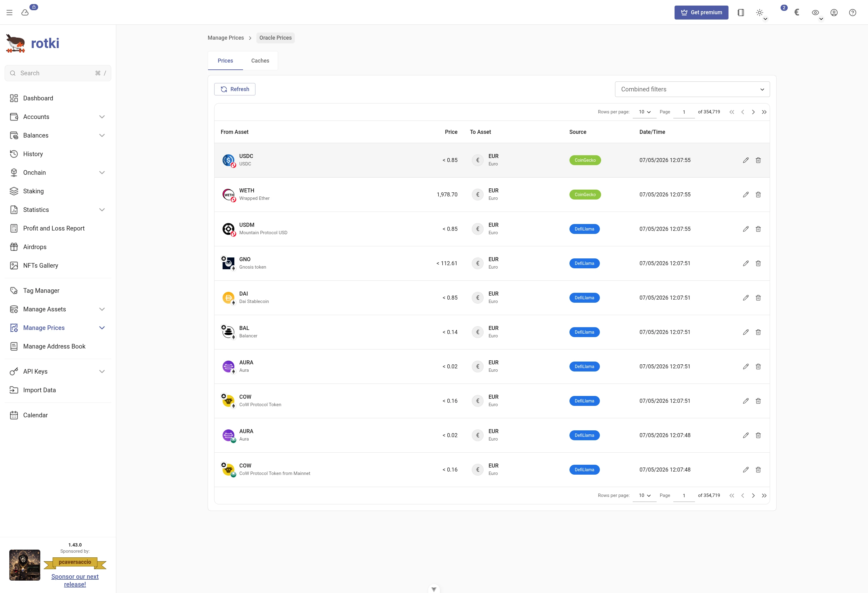Sort by the Price column header
This screenshot has height=593, width=868.
point(451,132)
